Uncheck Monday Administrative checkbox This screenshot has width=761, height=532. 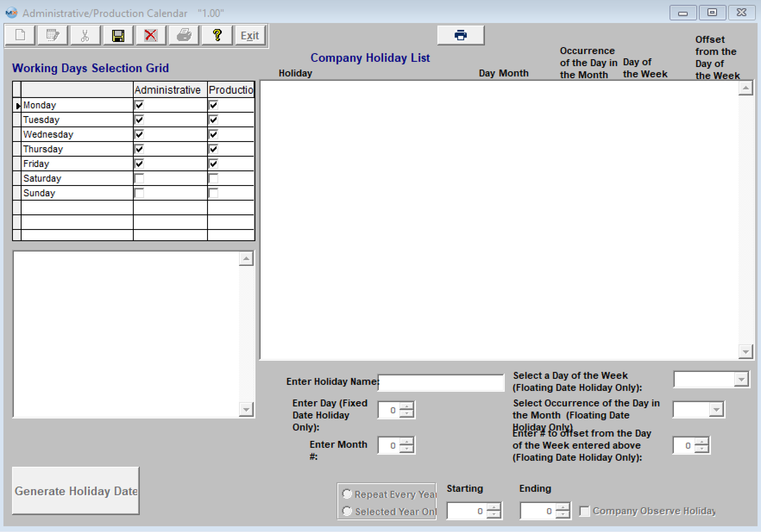coord(139,105)
